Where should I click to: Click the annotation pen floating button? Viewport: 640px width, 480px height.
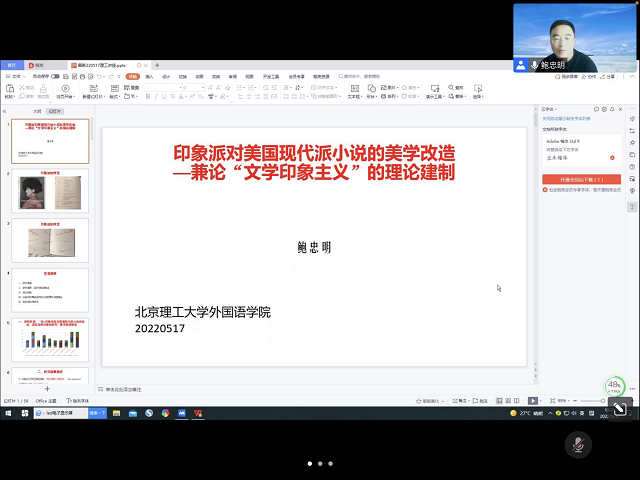pyautogui.click(x=620, y=408)
